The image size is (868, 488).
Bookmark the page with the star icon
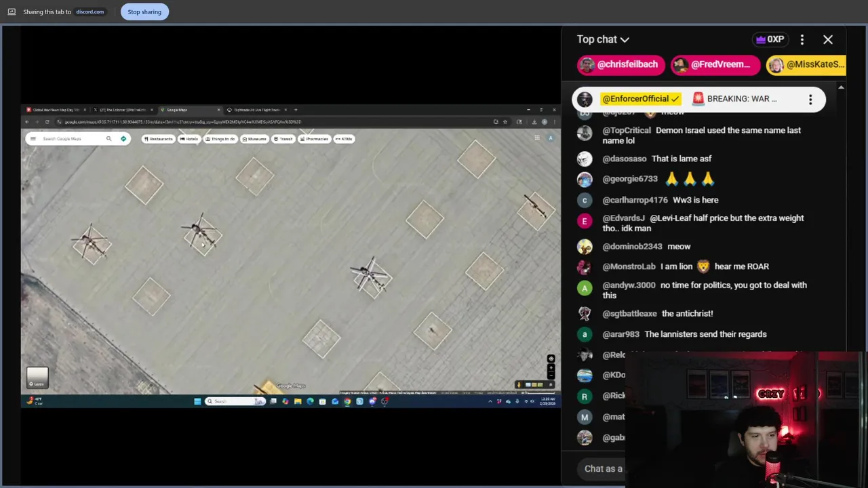tap(505, 122)
